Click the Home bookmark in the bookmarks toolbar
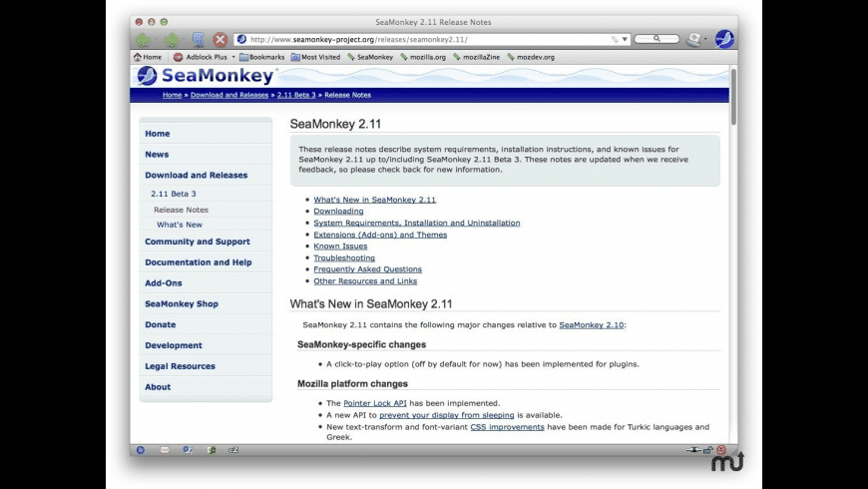The height and width of the screenshot is (489, 868). click(148, 57)
